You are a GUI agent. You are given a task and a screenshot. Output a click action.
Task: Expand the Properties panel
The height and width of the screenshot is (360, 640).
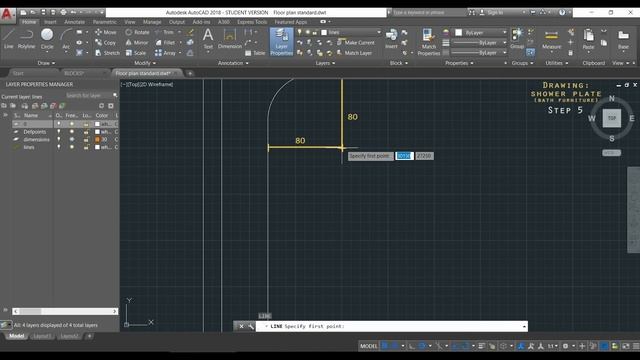pos(459,63)
